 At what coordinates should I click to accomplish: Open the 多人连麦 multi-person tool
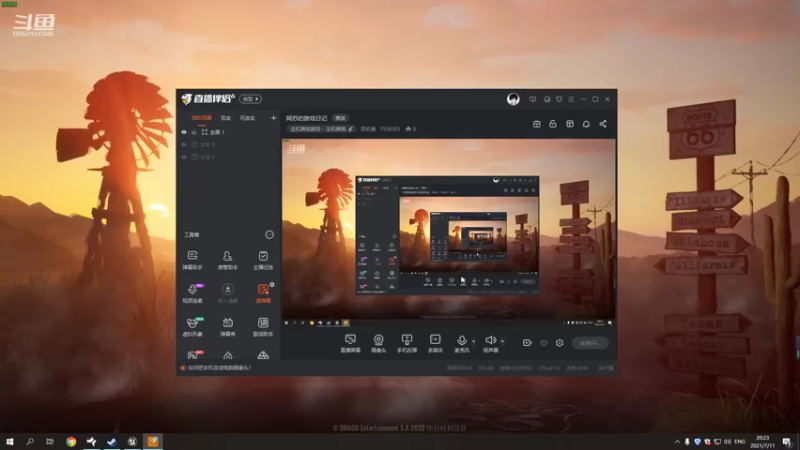click(228, 293)
